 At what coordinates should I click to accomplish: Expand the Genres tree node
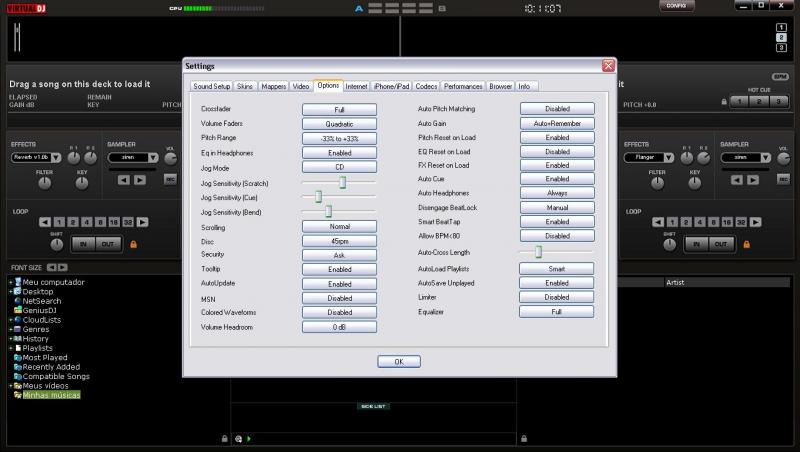tap(11, 329)
